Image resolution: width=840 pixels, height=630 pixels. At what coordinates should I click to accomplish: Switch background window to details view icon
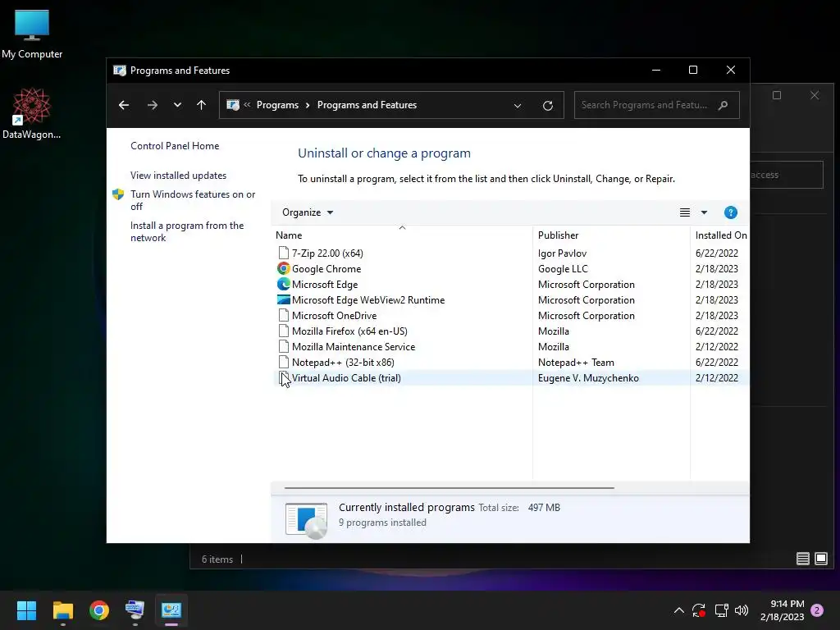(802, 559)
